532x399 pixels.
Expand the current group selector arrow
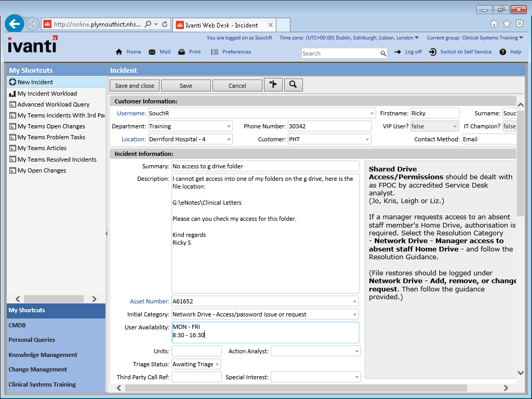(x=521, y=37)
